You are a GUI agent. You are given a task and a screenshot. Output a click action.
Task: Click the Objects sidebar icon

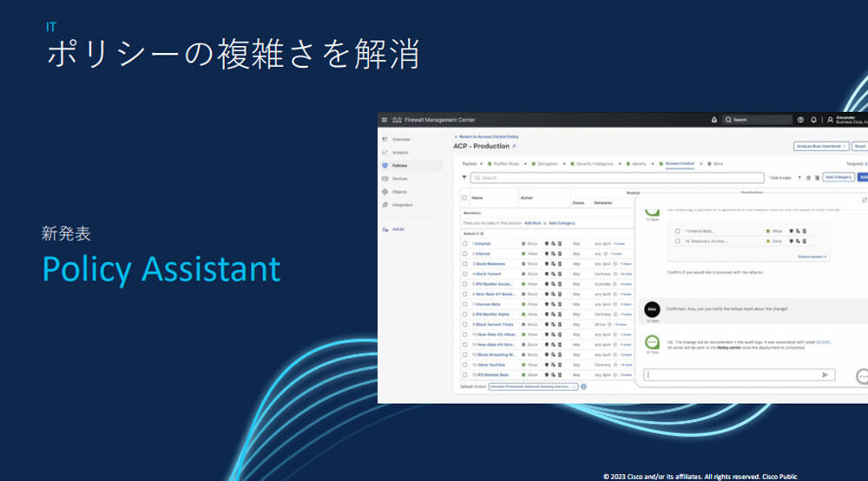[385, 192]
